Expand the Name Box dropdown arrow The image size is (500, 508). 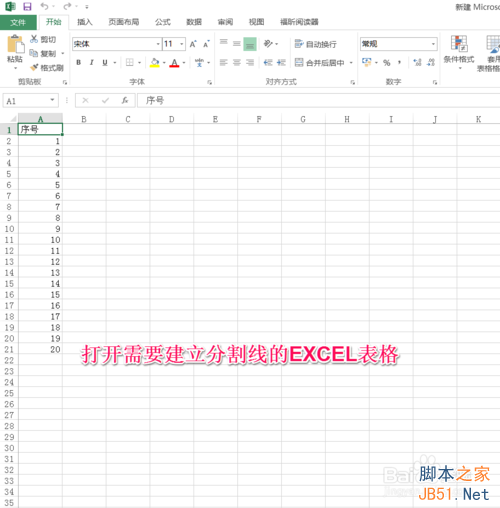pyautogui.click(x=52, y=100)
